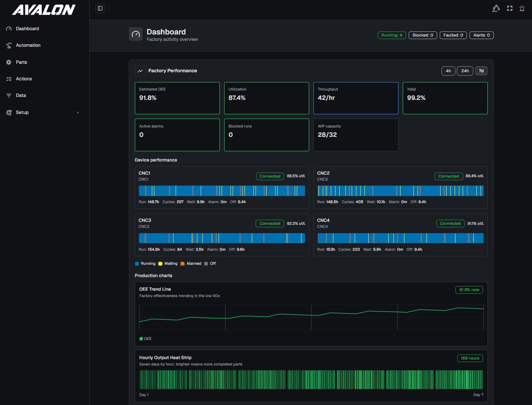This screenshot has height=405, width=532.
Task: Click the CNC2 Cycles: 405 value
Action: 353,202
